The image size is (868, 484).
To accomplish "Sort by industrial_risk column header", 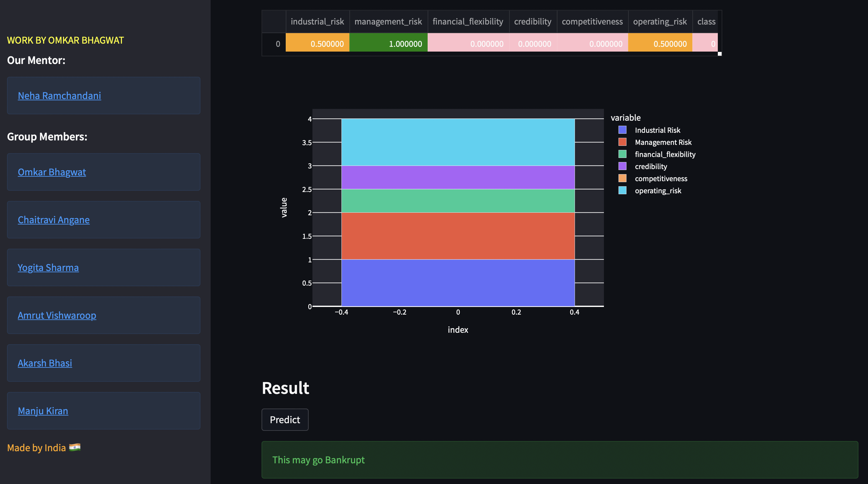I will 317,22.
